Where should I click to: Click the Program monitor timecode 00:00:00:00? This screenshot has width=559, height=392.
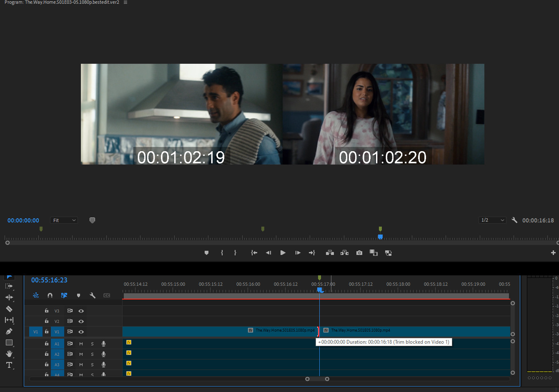click(23, 220)
